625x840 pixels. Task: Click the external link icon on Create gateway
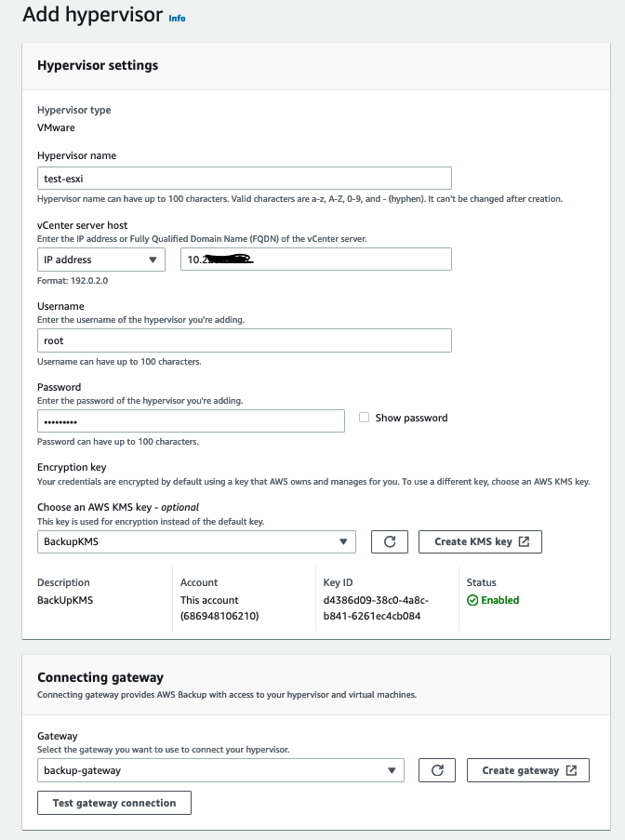coord(570,769)
